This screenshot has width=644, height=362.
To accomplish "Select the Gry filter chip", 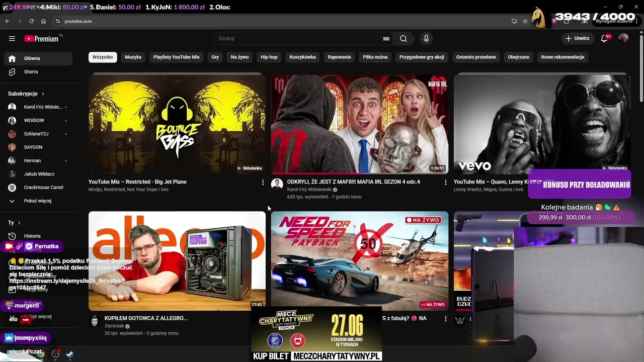I will point(215,57).
